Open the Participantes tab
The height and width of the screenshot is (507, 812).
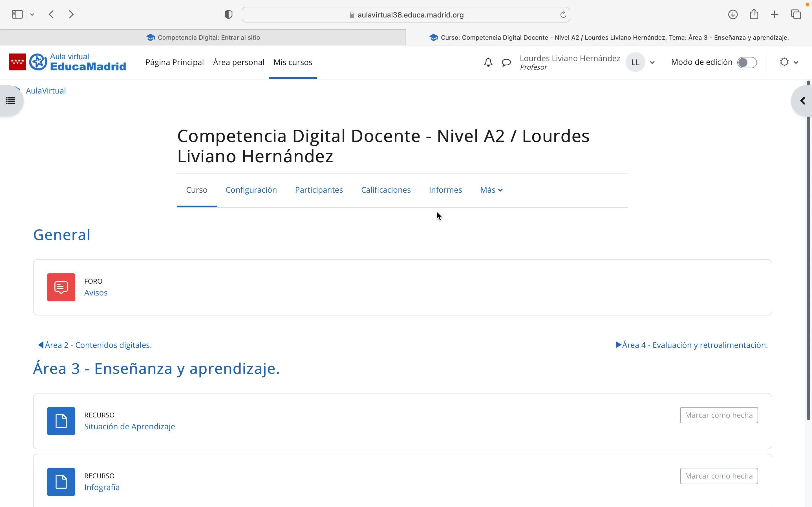(318, 190)
